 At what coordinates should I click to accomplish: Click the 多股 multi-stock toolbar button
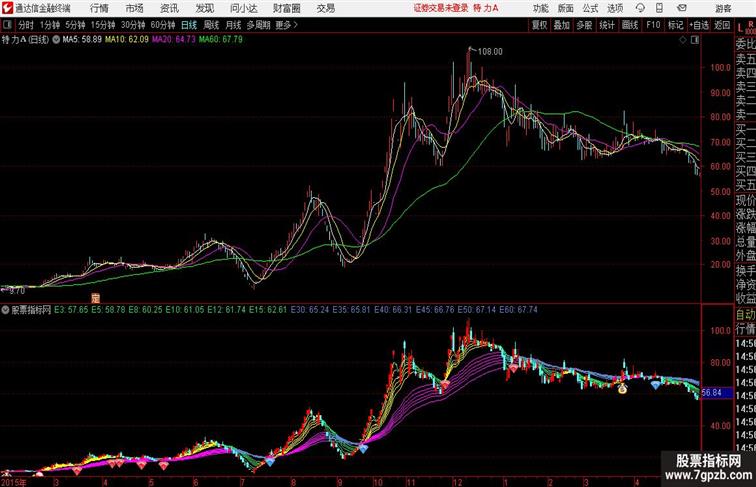(x=584, y=25)
